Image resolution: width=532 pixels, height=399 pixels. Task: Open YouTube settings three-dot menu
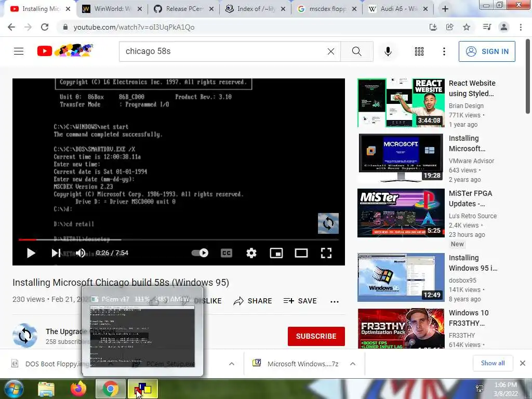tap(444, 51)
